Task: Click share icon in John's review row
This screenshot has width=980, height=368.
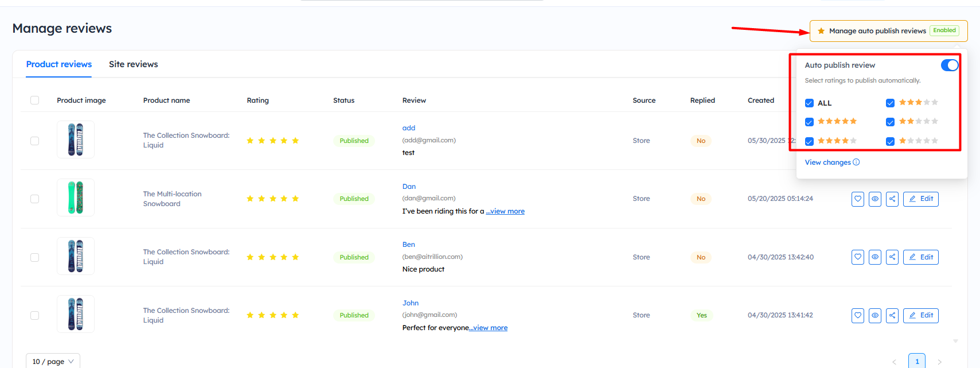Action: pos(892,315)
